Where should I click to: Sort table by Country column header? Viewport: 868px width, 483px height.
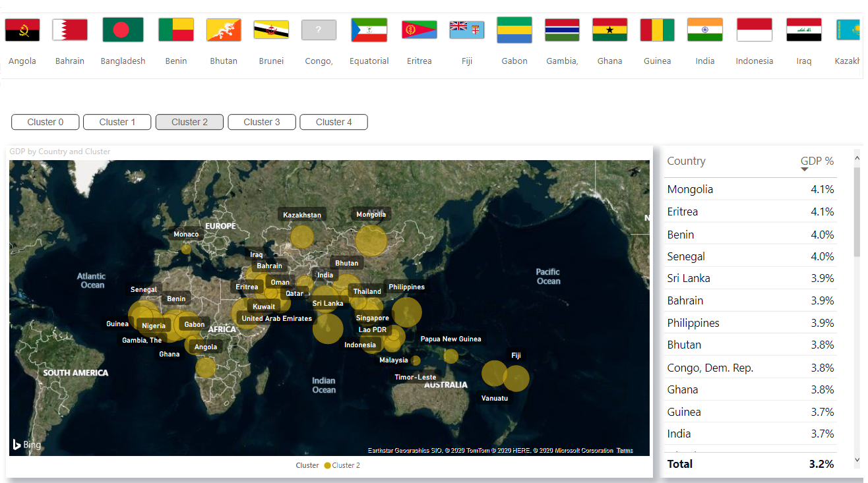(686, 161)
